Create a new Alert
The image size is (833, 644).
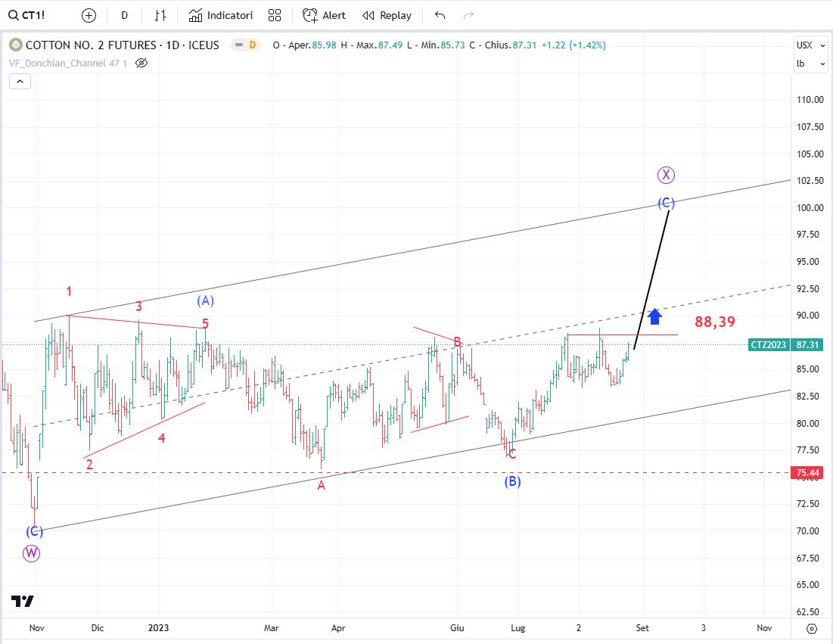tap(324, 15)
